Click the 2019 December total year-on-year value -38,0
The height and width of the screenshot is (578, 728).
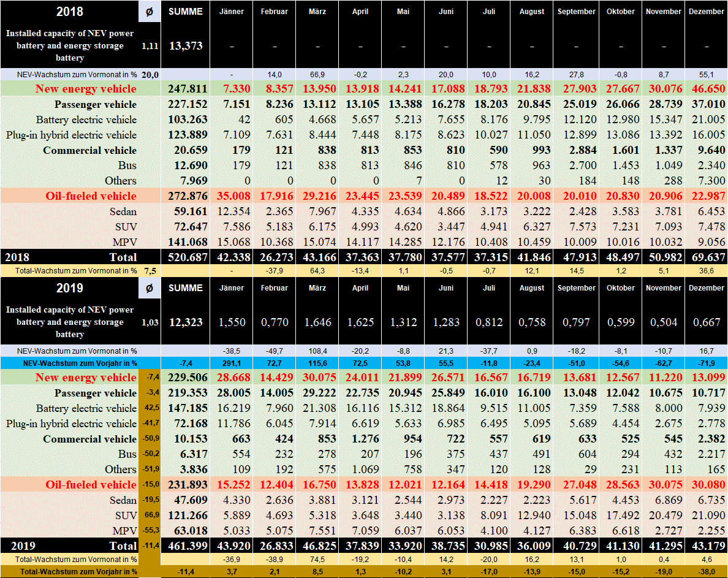(706, 571)
